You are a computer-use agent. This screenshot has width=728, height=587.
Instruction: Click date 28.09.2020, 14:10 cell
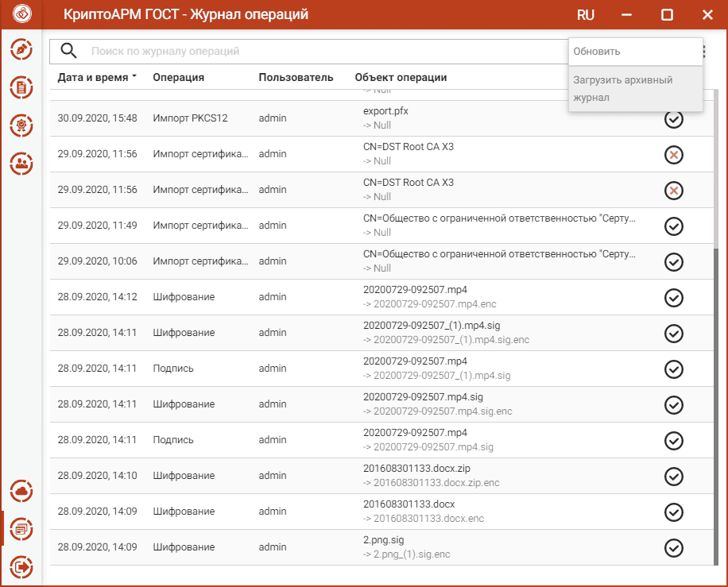[98, 476]
